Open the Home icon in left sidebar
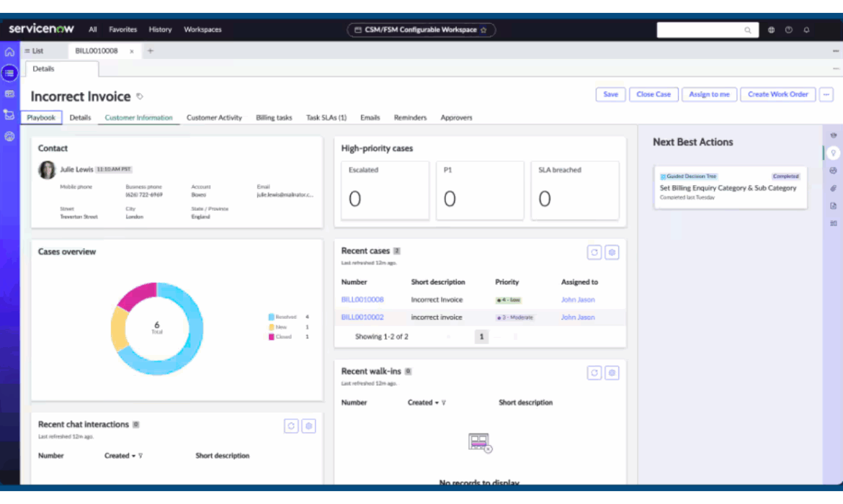843x504 pixels. click(x=9, y=52)
